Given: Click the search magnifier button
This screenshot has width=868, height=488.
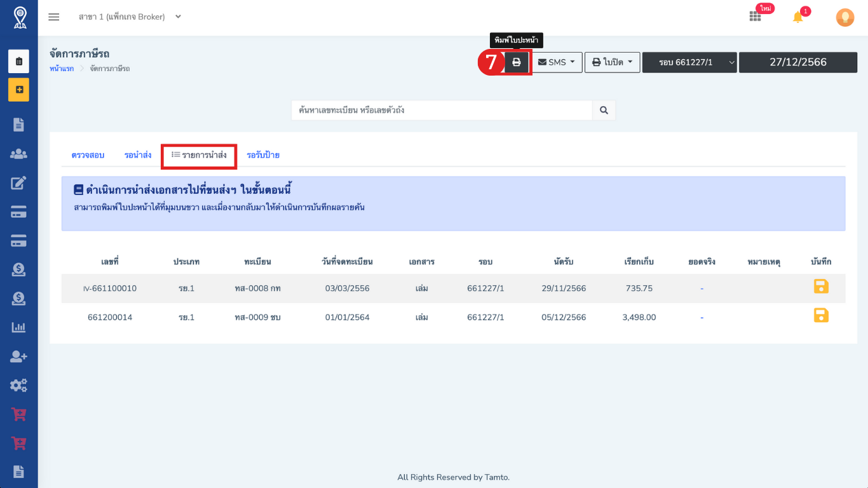Looking at the screenshot, I should point(604,110).
